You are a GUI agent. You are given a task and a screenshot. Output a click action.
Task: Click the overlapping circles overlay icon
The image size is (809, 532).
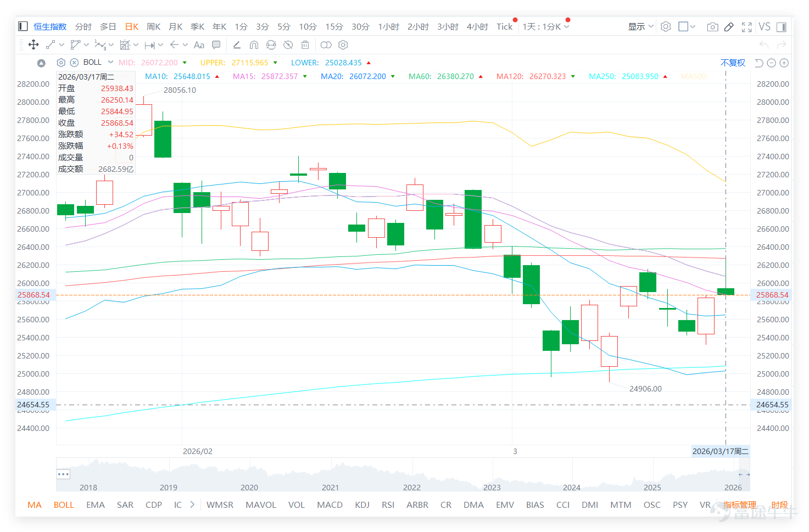pyautogui.click(x=326, y=45)
